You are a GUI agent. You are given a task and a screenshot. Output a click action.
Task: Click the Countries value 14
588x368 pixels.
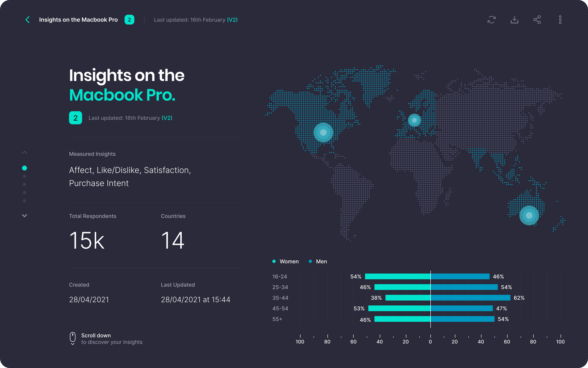click(173, 240)
